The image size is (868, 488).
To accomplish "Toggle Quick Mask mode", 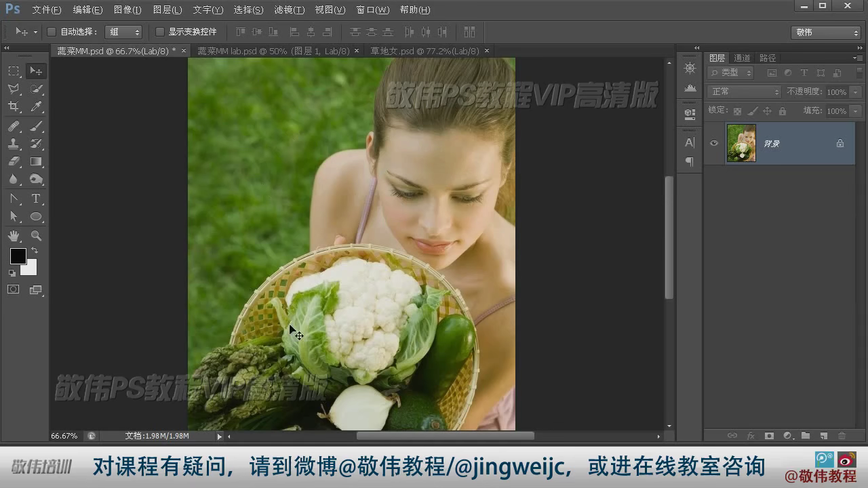I will (x=14, y=289).
